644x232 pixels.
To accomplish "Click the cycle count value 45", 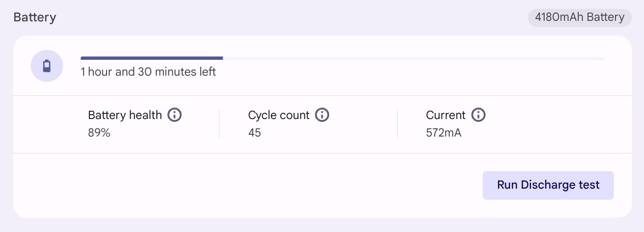I will coord(255,133).
